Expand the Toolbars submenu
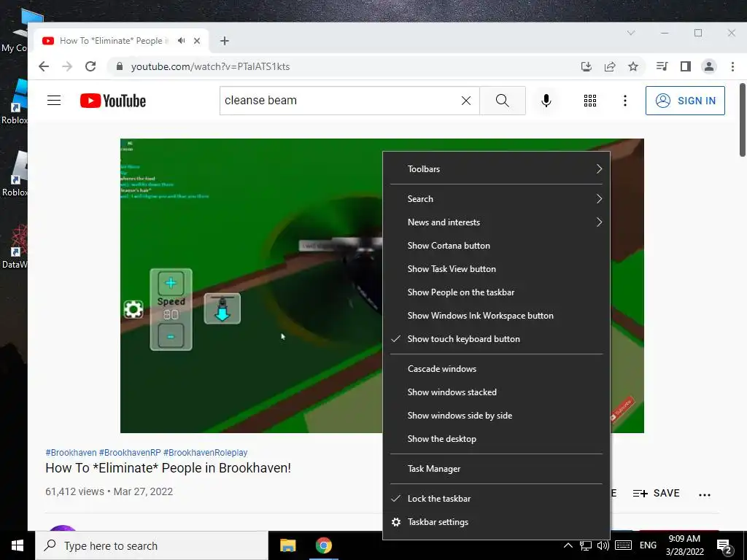The height and width of the screenshot is (560, 747). point(496,169)
